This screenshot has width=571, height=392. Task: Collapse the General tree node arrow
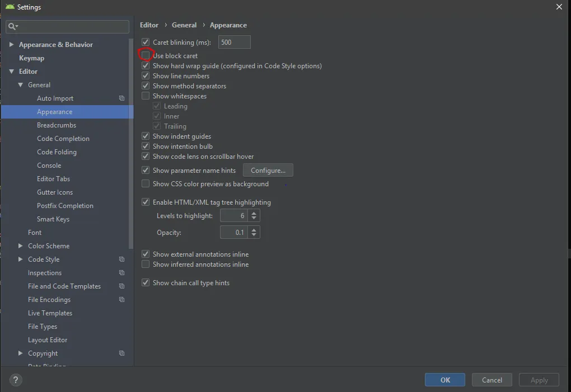20,85
